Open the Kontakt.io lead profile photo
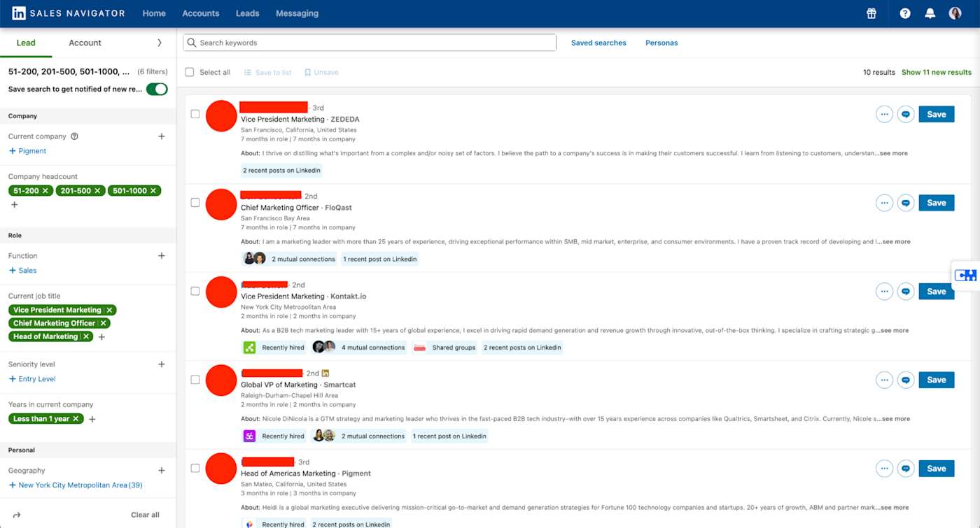The image size is (980, 528). (221, 292)
